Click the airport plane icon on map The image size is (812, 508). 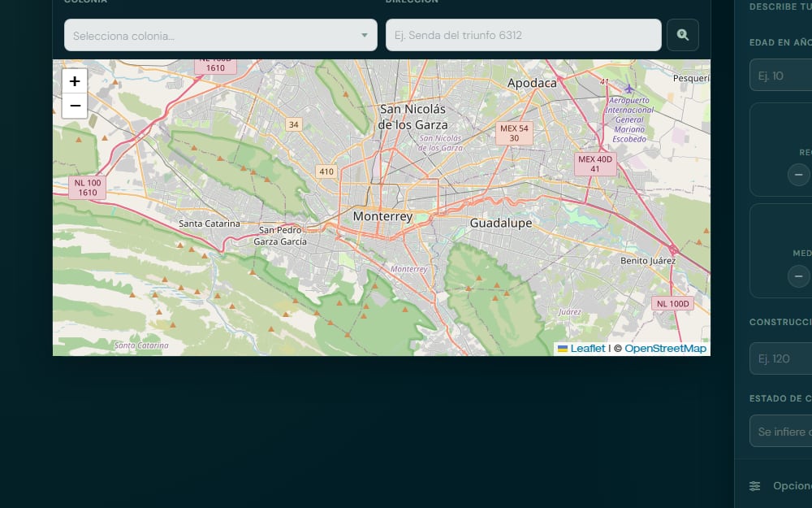[628, 89]
